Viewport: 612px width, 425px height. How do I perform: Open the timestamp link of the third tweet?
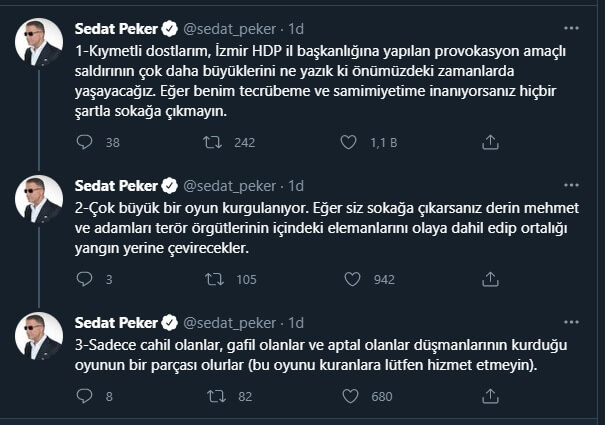[x=296, y=323]
